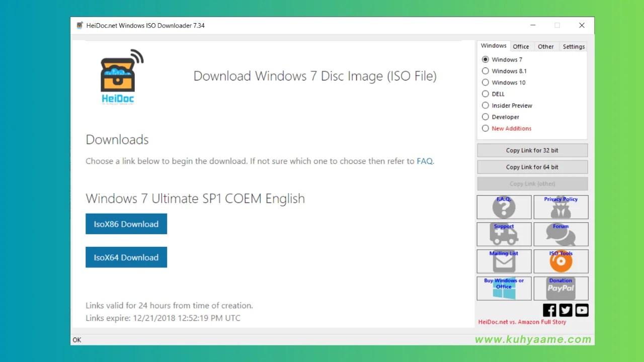Open the Privacy Policy icon button
644x362 pixels.
[x=561, y=207]
